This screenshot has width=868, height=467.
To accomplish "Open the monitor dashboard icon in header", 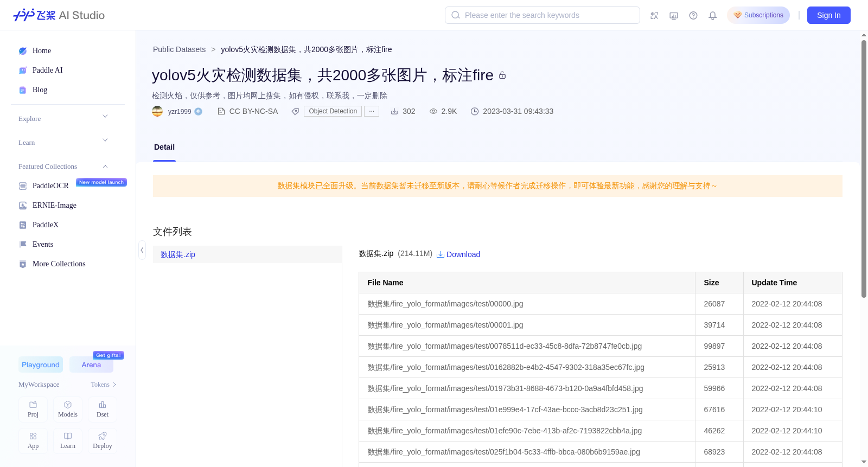I will coord(674,15).
